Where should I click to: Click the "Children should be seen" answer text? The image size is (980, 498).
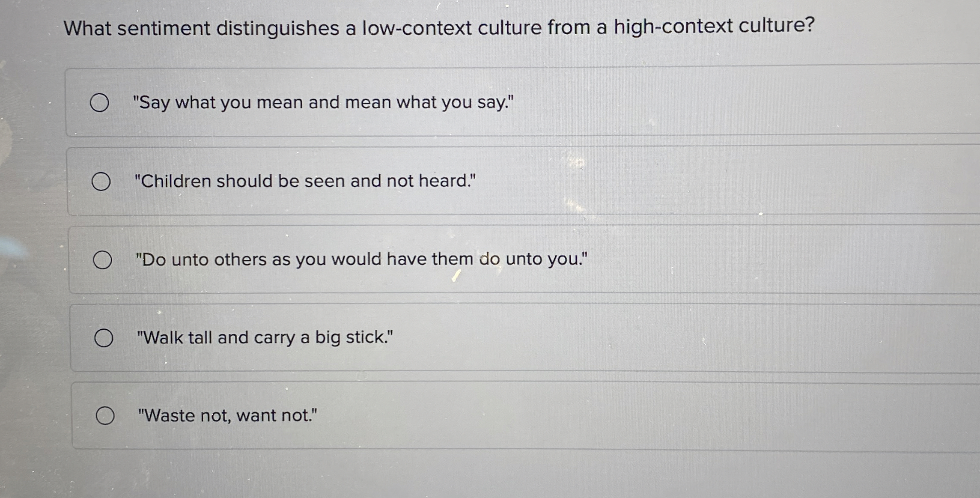pos(305,181)
